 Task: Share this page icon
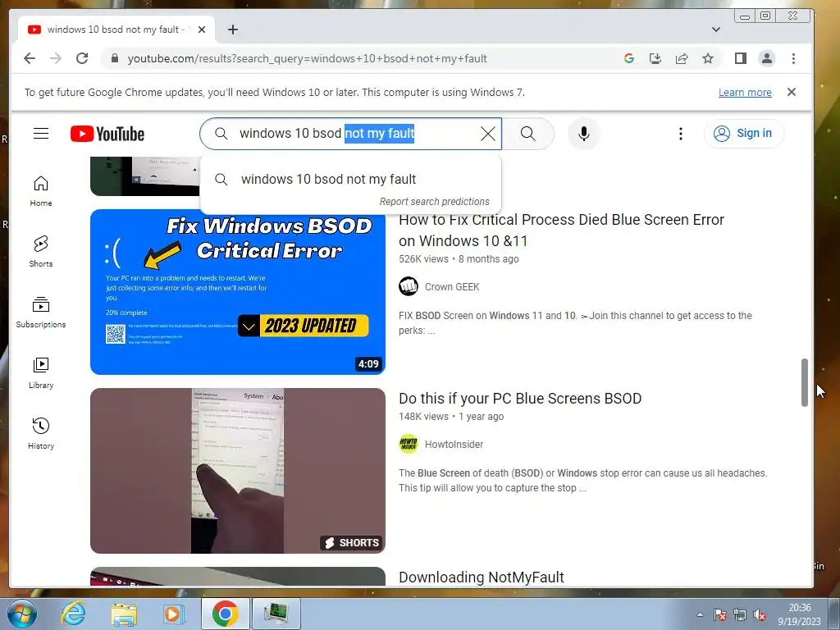pos(682,58)
